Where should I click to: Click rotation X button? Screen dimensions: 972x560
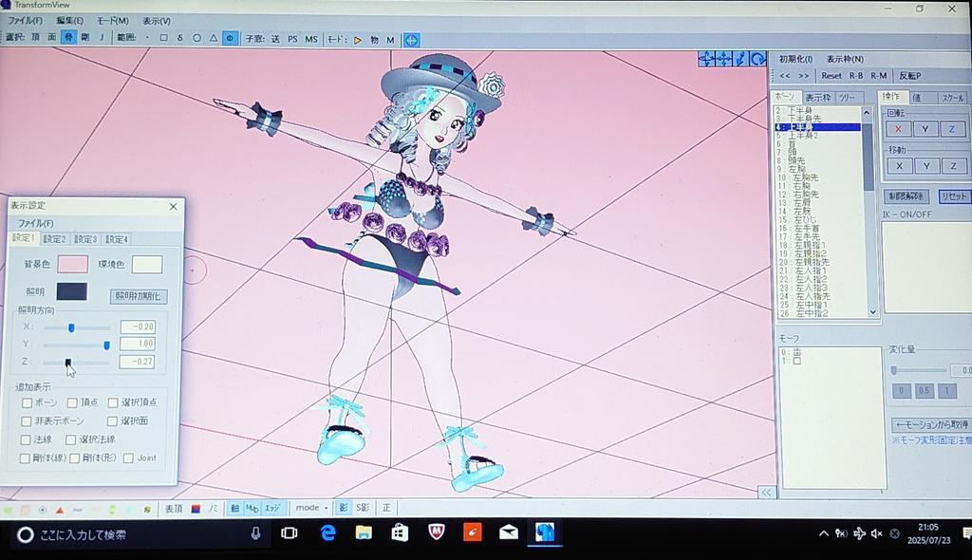[898, 129]
